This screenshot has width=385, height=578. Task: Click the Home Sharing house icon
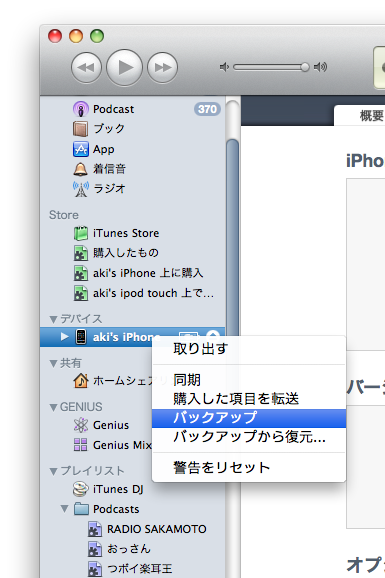(81, 380)
